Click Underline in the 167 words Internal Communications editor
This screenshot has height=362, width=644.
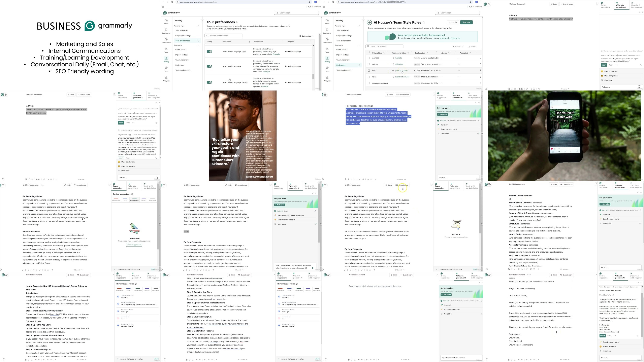coord(515,269)
